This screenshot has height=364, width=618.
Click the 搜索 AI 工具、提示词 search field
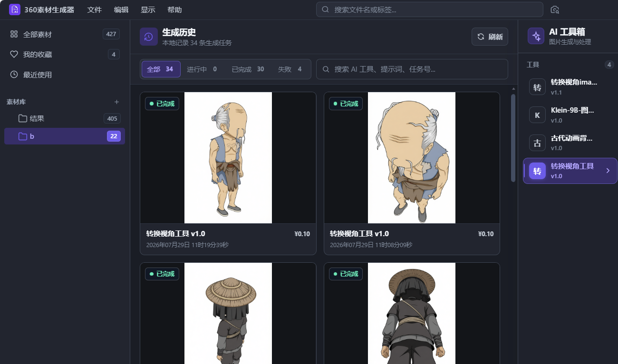pos(412,69)
